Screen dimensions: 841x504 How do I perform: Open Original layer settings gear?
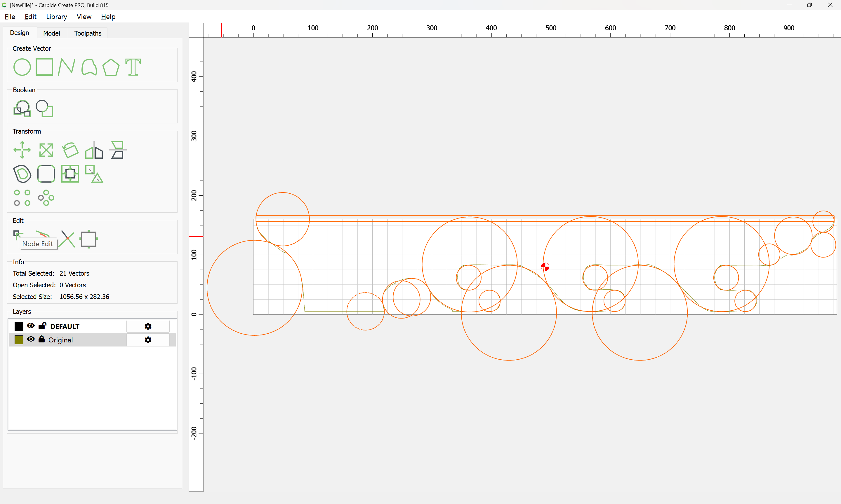click(148, 340)
